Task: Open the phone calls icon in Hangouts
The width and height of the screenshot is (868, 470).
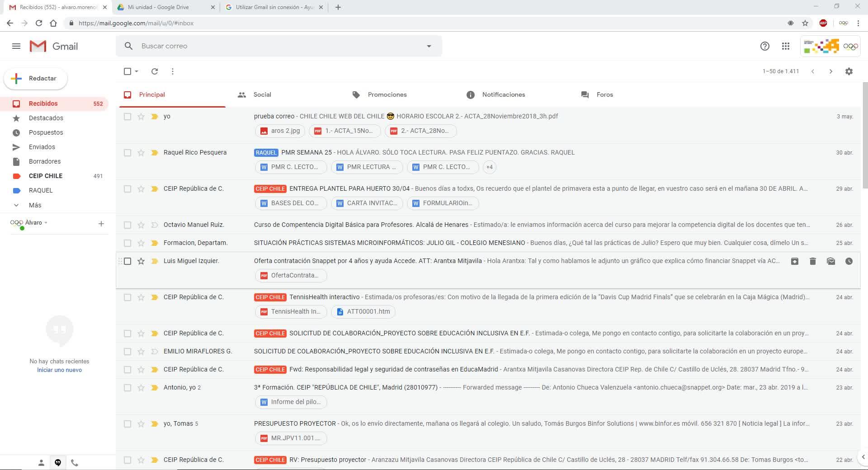Action: 75,463
